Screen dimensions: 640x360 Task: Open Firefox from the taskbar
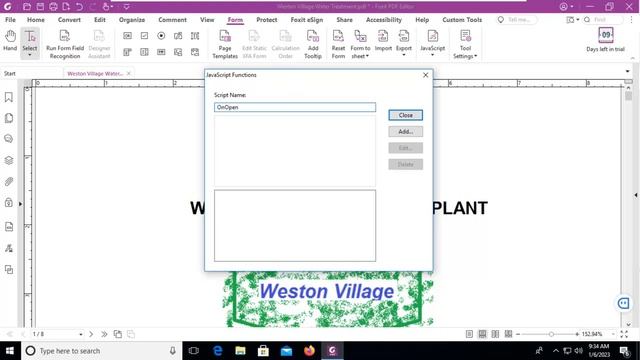tap(309, 351)
